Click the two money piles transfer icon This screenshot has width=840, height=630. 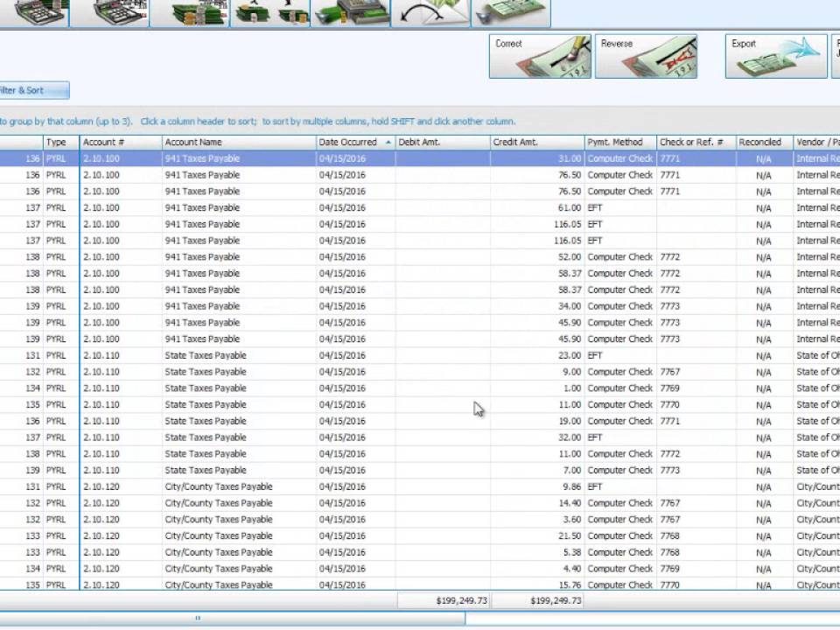[270, 13]
